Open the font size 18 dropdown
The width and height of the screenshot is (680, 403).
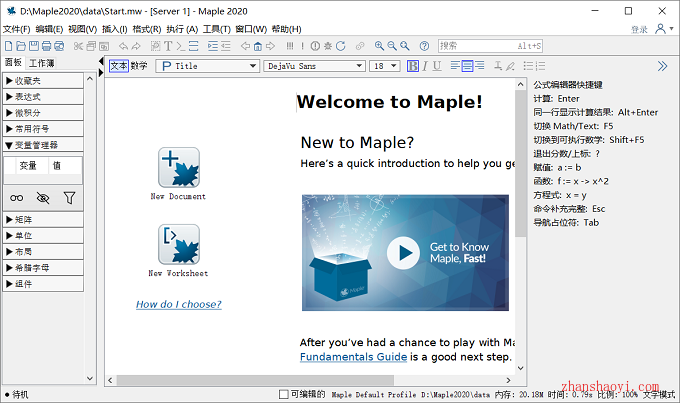tap(385, 66)
